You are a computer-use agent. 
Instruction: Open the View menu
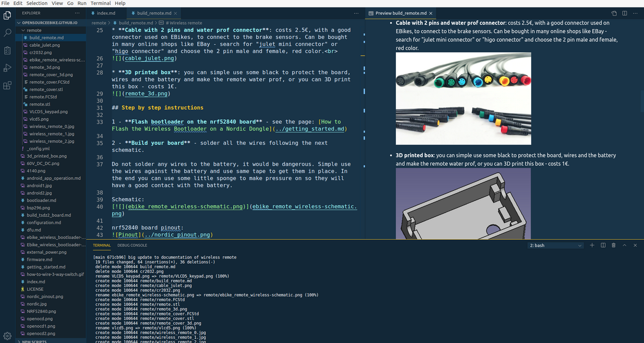[57, 3]
